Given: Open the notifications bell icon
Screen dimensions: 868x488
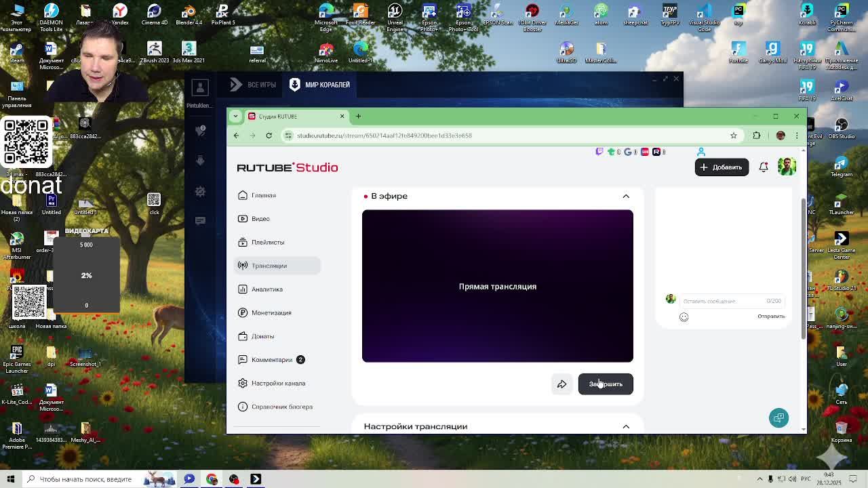Looking at the screenshot, I should (x=764, y=167).
